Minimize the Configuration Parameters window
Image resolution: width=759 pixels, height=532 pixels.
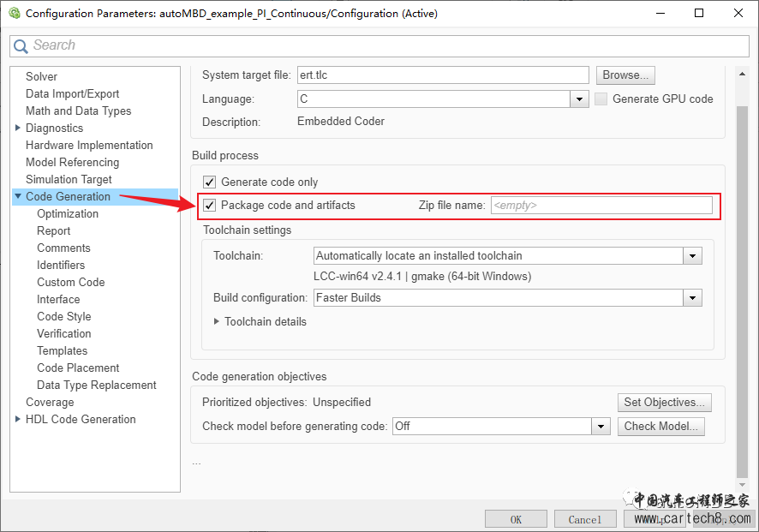click(x=661, y=13)
